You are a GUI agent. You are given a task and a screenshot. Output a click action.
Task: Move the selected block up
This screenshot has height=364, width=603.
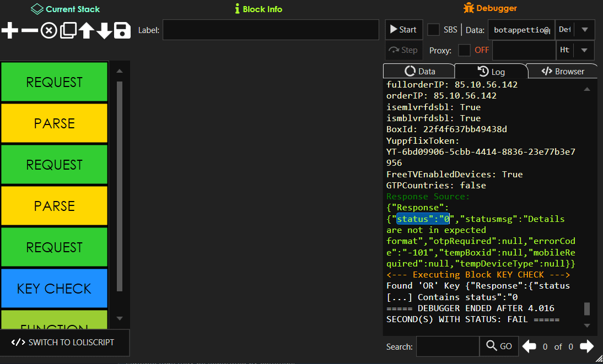point(86,30)
